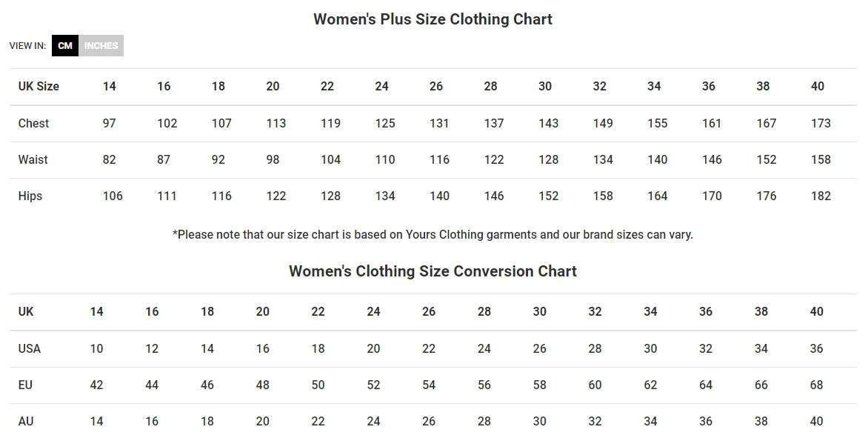
Task: Switch measurement view to INCHES
Action: (101, 46)
